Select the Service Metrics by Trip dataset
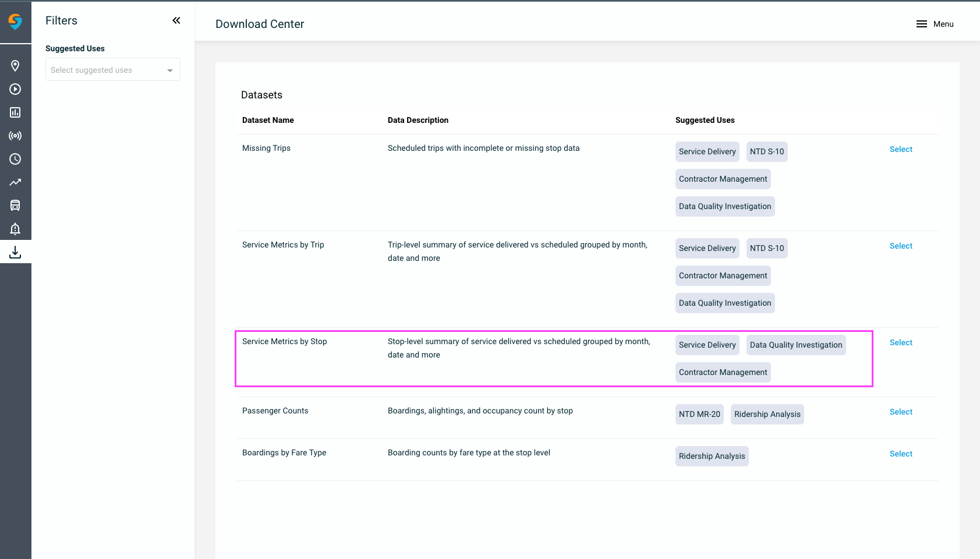This screenshot has height=559, width=980. [x=901, y=246]
